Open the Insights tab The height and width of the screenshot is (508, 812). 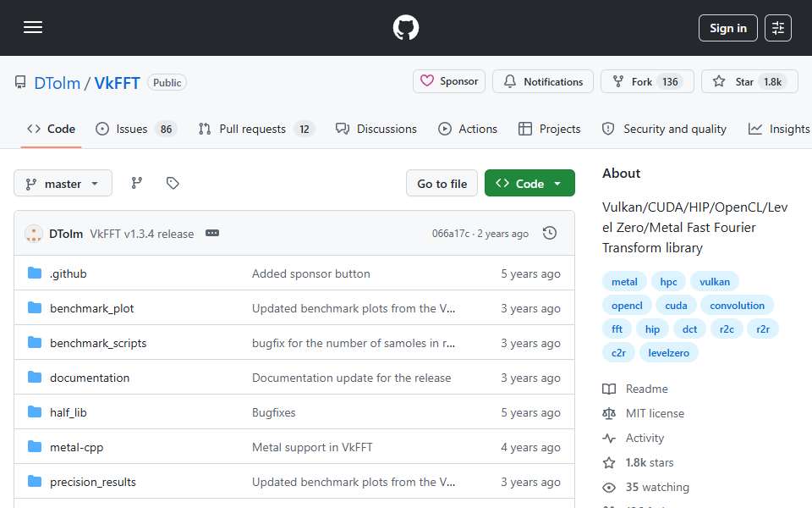(x=779, y=129)
